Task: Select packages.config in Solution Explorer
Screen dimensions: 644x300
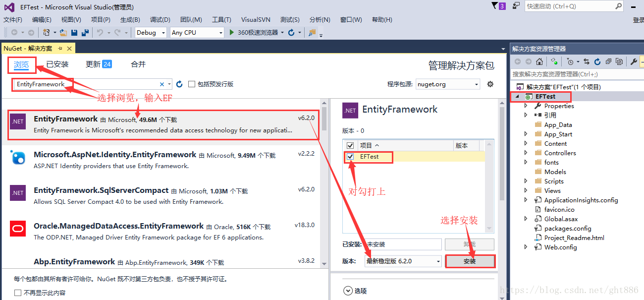Action: pos(568,228)
